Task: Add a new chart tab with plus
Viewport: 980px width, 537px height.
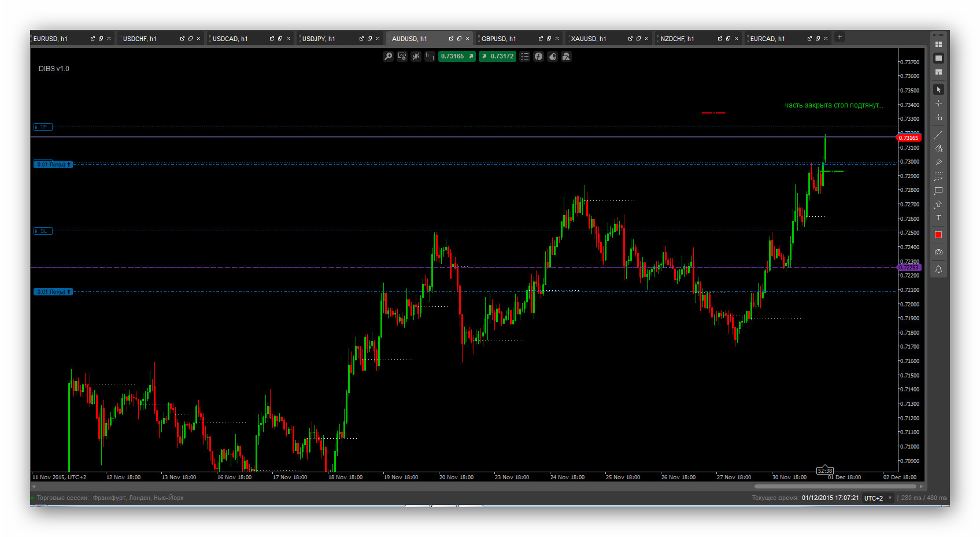Action: (840, 37)
